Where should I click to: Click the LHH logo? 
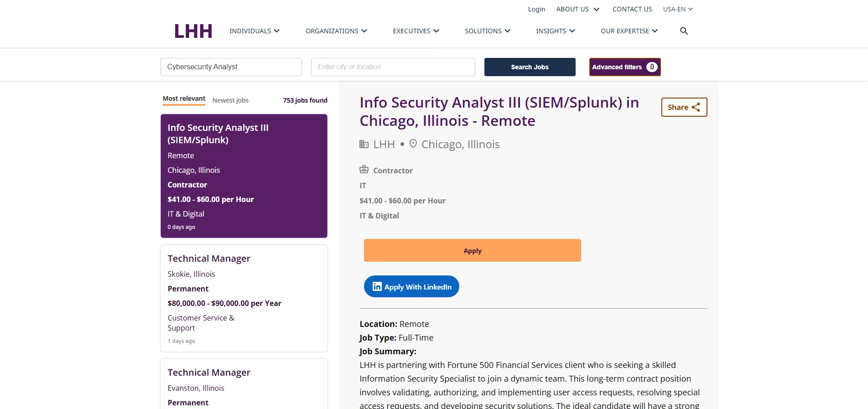[193, 31]
